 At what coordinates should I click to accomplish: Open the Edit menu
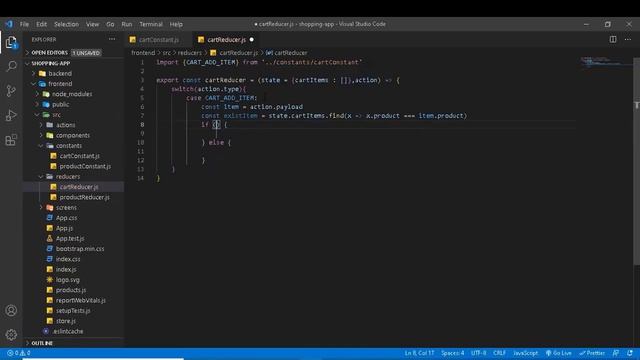point(41,24)
